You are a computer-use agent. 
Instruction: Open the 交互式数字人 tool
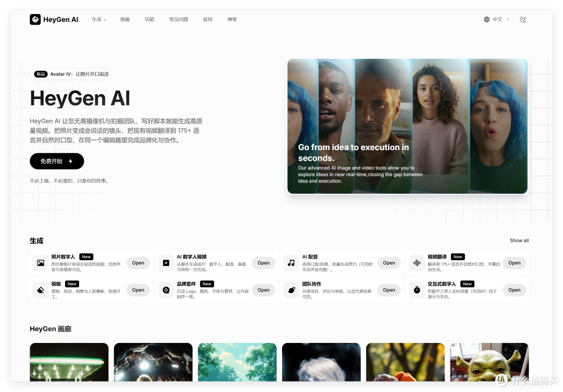click(514, 290)
